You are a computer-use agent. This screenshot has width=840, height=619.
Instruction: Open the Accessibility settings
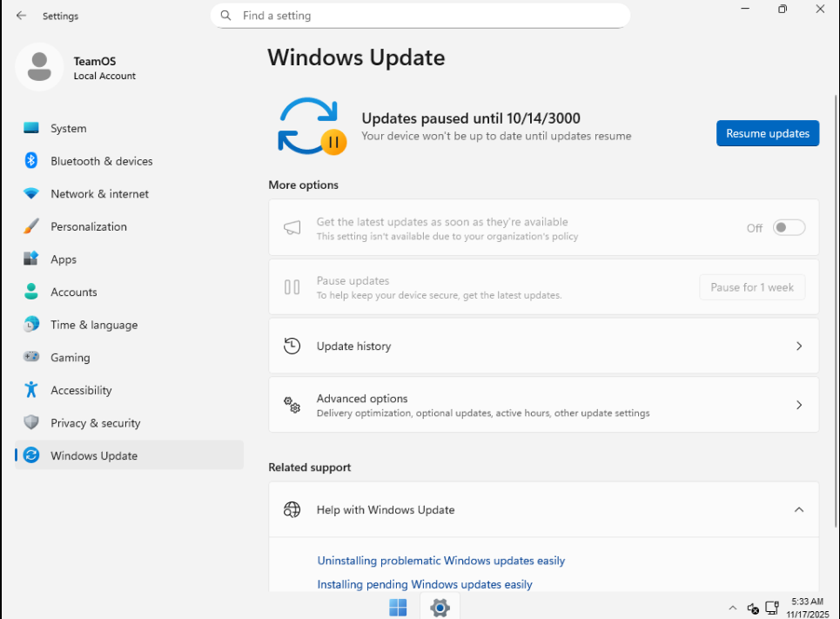pyautogui.click(x=129, y=390)
